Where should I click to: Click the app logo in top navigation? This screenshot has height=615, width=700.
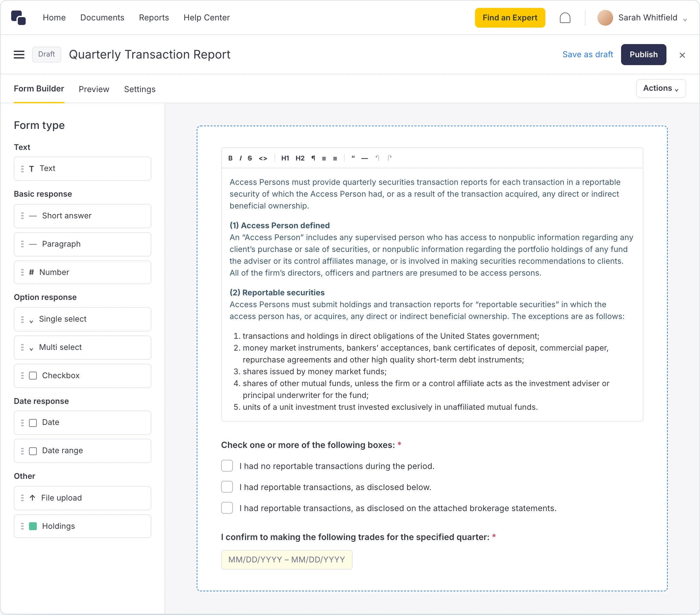pyautogui.click(x=18, y=18)
